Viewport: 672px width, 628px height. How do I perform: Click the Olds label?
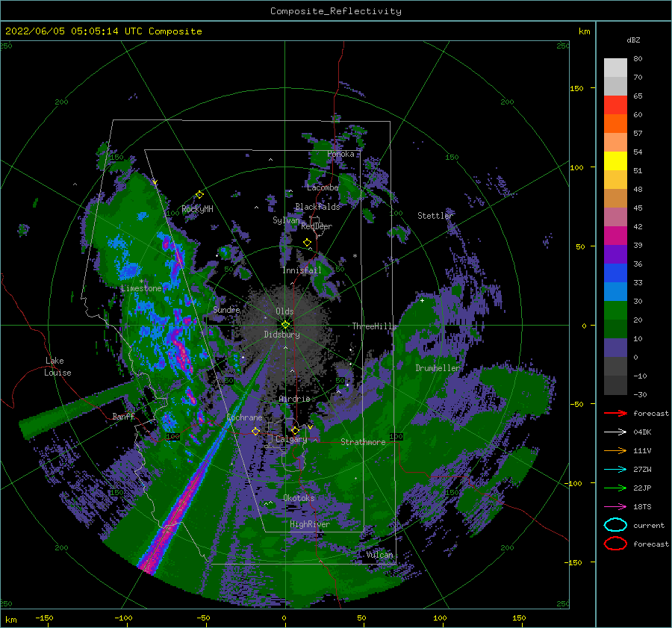pyautogui.click(x=284, y=311)
